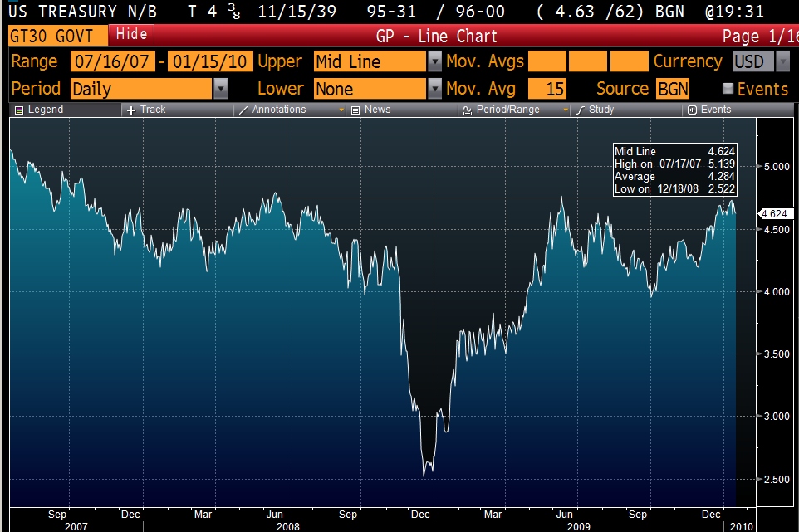799x532 pixels.
Task: Click the Study tool icon
Action: [x=581, y=110]
